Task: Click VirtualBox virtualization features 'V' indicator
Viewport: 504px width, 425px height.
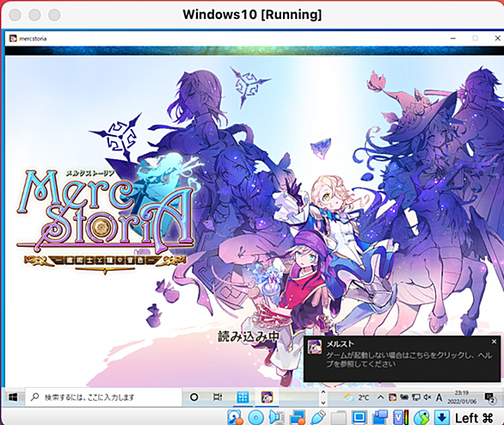Action: coord(401,417)
